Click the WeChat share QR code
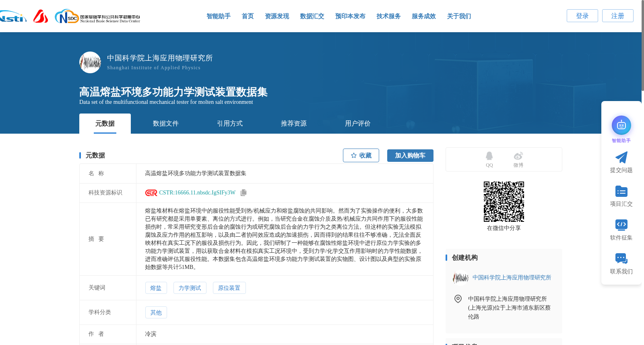This screenshot has width=644, height=345. coord(504,201)
